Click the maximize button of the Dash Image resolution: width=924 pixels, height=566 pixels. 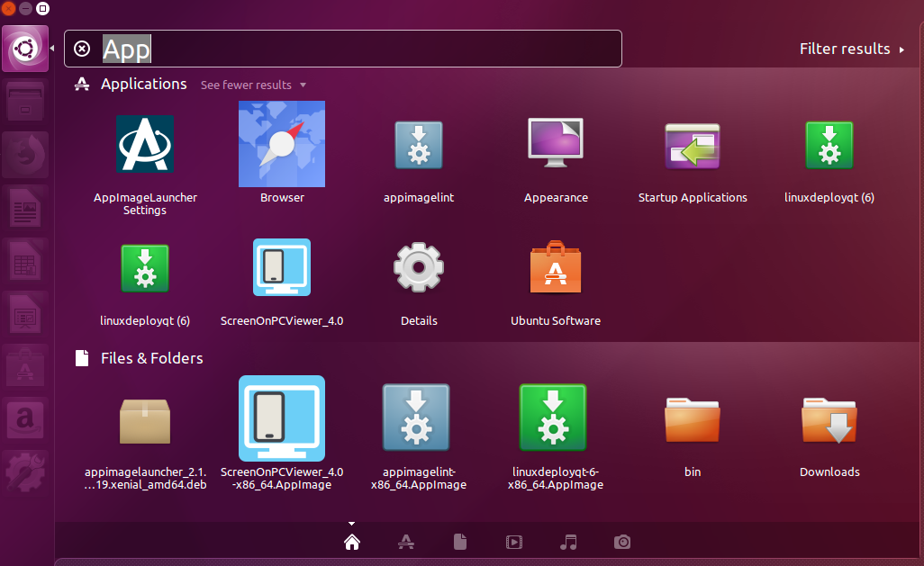(x=42, y=8)
